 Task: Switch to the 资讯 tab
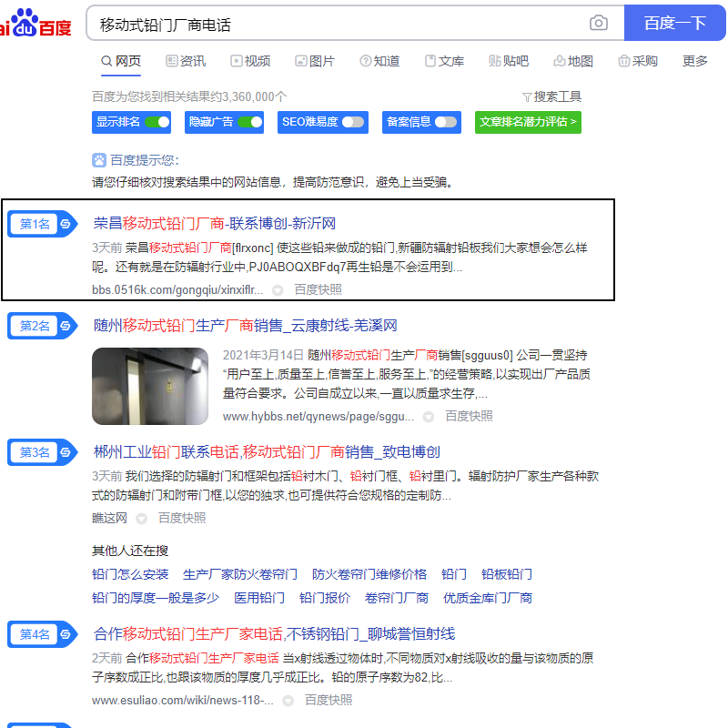[186, 61]
